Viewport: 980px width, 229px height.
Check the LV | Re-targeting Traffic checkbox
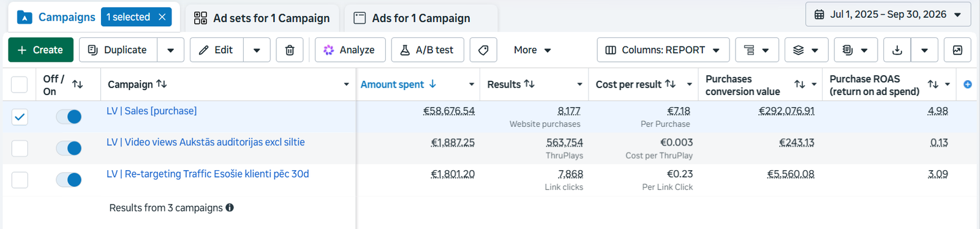(20, 180)
